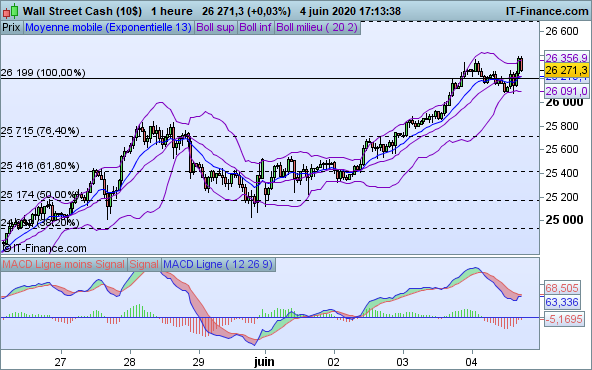
Task: Click the Wall Street Cash (10$) title
Action: pos(82,11)
